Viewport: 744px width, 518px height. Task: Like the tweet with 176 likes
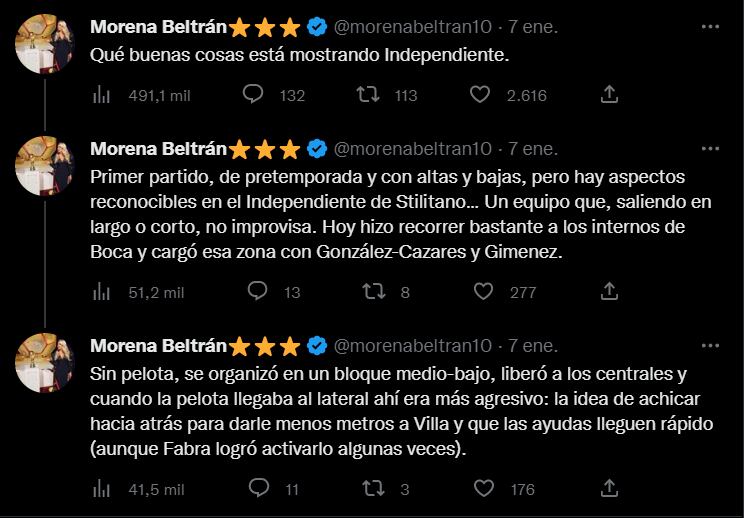click(x=484, y=489)
